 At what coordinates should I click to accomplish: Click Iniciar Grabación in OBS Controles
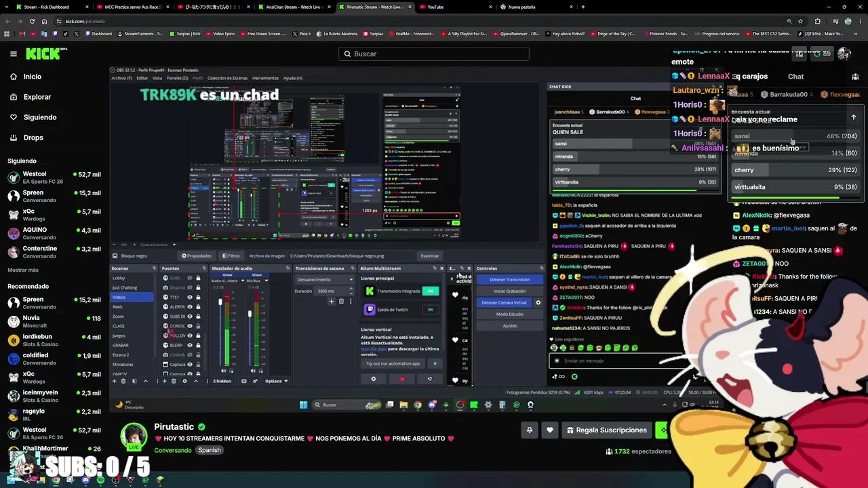[x=509, y=291]
